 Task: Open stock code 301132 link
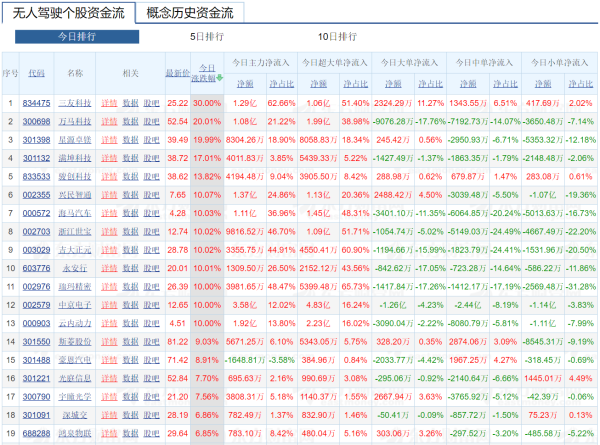[x=36, y=158]
